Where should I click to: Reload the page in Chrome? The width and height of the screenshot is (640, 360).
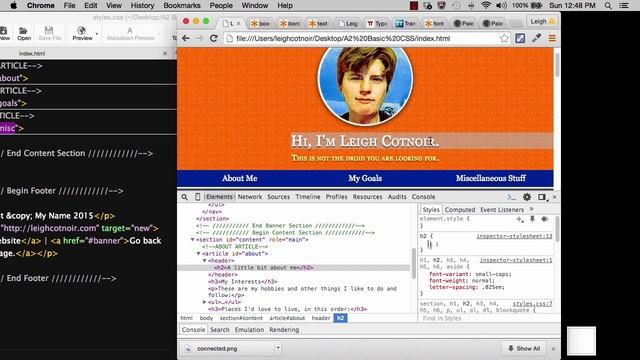213,38
